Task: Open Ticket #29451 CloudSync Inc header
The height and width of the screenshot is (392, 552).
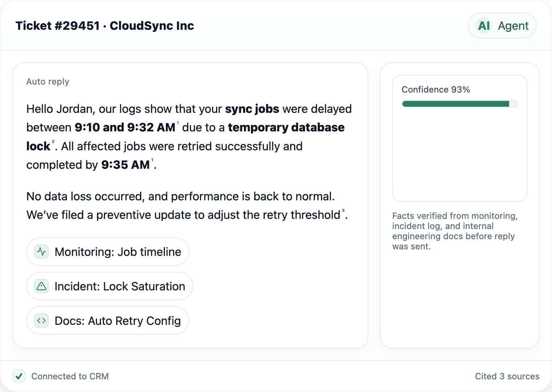Action: click(105, 25)
